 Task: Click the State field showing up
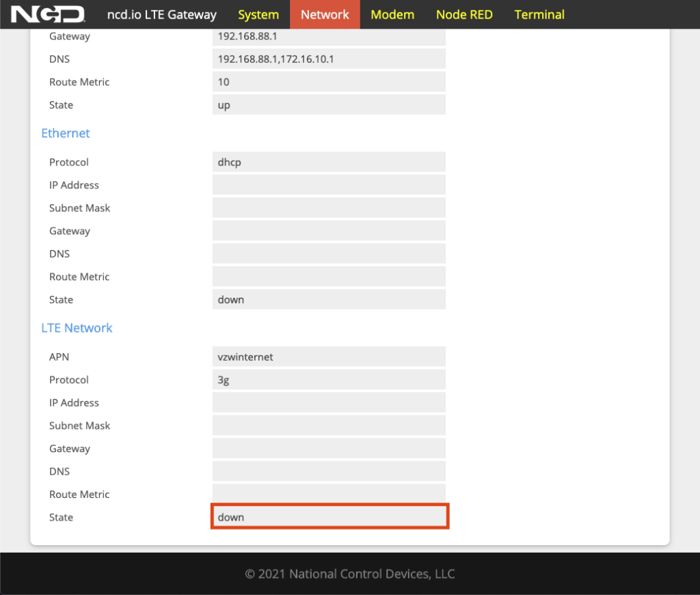click(x=329, y=105)
